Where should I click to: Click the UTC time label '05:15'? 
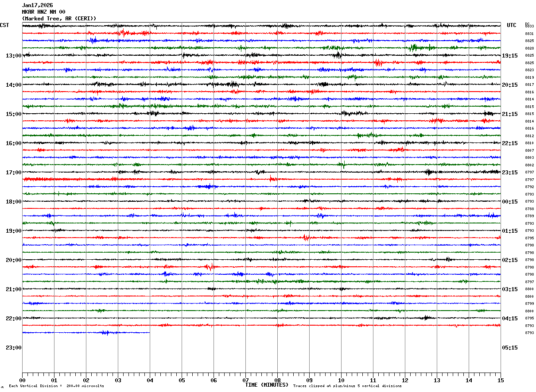tap(510, 348)
